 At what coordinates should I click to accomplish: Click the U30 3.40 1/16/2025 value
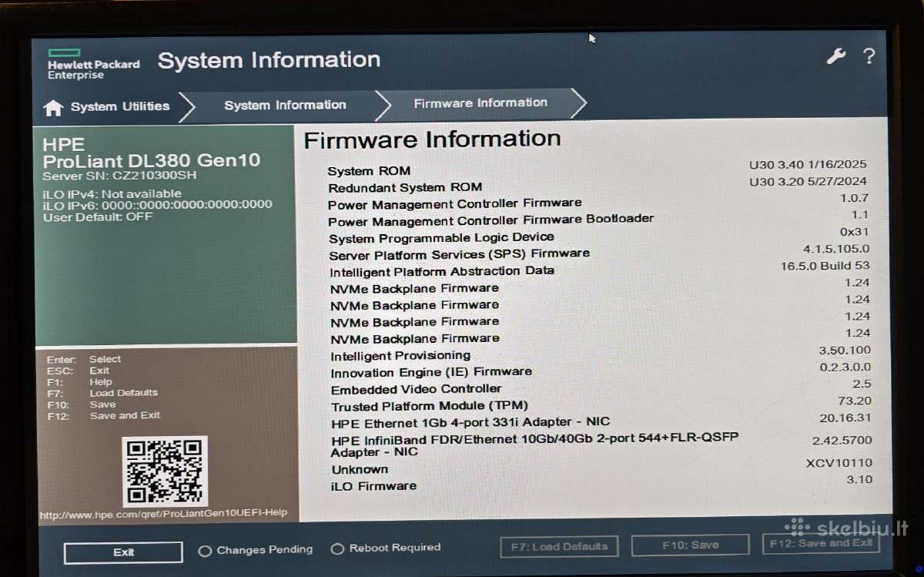click(808, 164)
